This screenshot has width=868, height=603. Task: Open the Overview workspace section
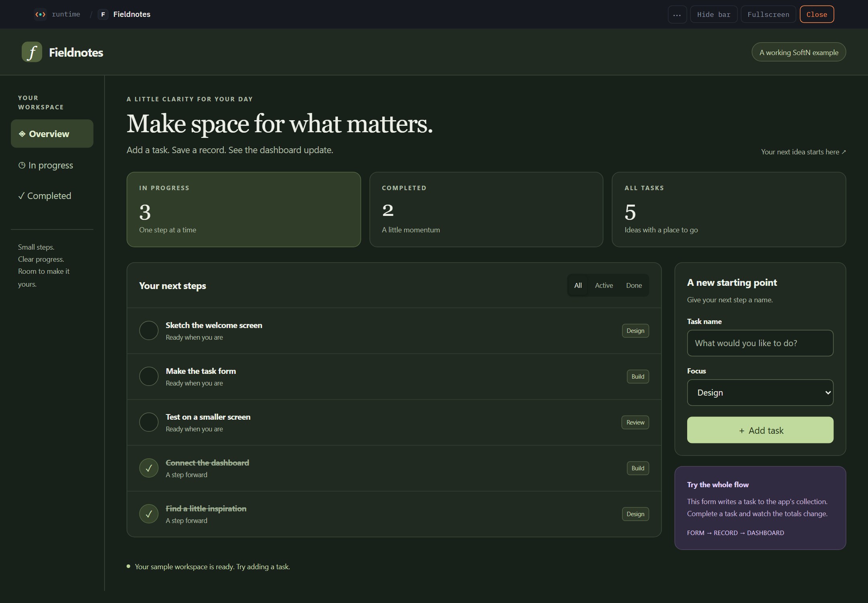[52, 134]
